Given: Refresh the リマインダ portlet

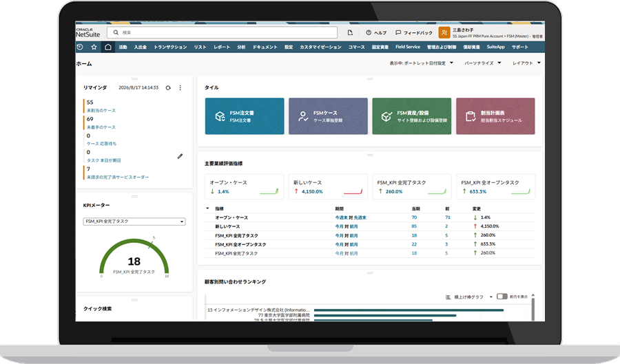Looking at the screenshot, I should click(x=168, y=87).
